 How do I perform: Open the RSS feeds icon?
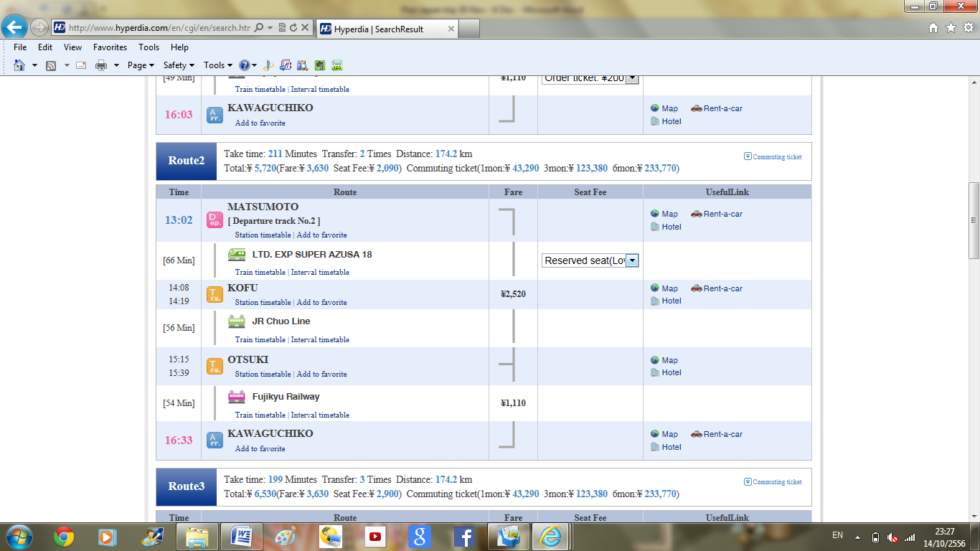(x=51, y=65)
